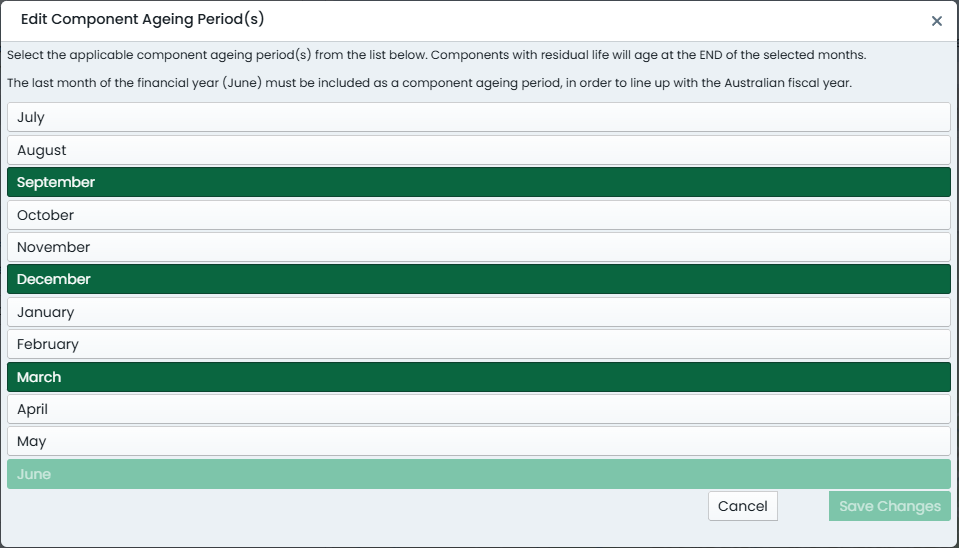Viewport: 959px width, 548px height.
Task: Close the Edit Component Ageing Period dialog
Action: pos(936,21)
